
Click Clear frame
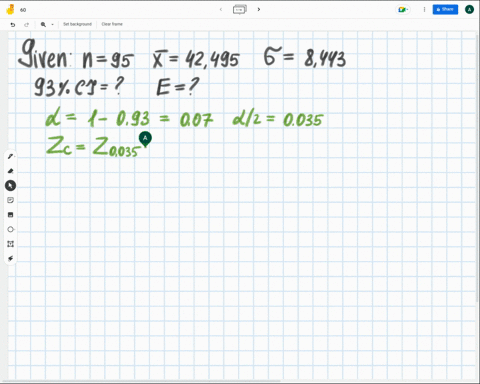(112, 24)
